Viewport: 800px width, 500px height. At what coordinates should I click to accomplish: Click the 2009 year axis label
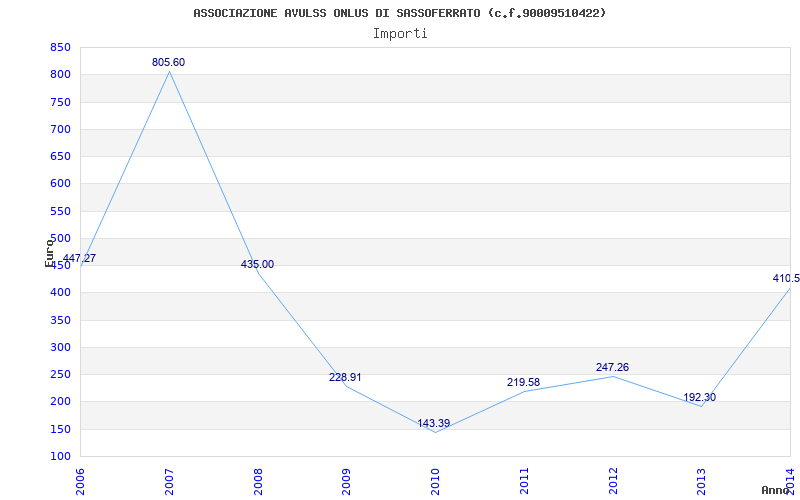tap(346, 482)
